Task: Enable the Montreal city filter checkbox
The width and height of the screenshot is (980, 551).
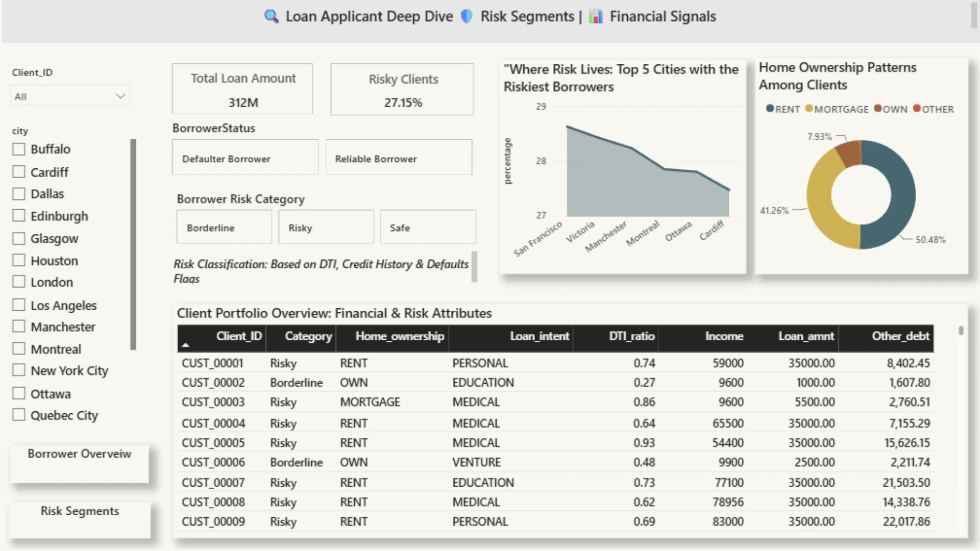Action: pos(19,348)
